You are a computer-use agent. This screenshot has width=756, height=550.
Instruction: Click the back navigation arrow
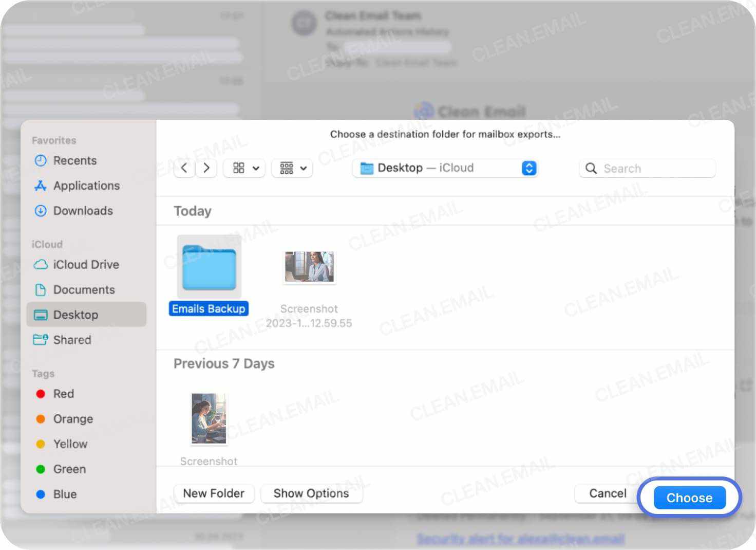coord(184,168)
